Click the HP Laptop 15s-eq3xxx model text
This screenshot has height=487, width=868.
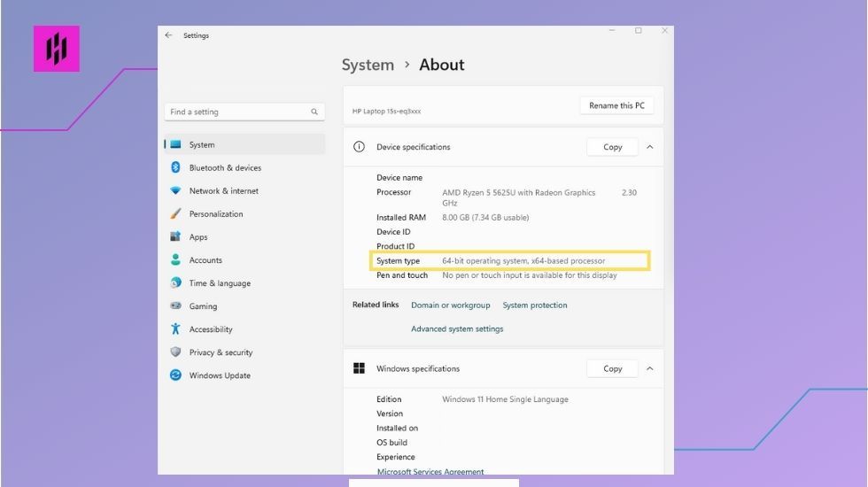pyautogui.click(x=386, y=112)
